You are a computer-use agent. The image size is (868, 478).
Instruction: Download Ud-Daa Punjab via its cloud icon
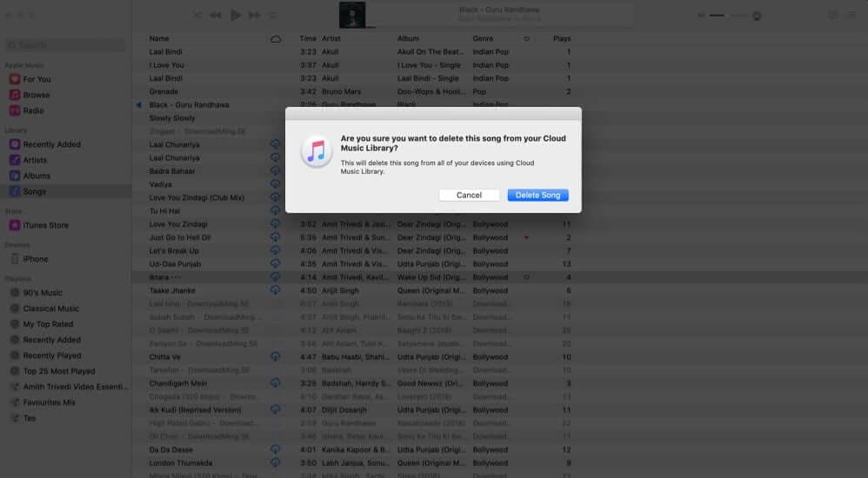point(275,263)
